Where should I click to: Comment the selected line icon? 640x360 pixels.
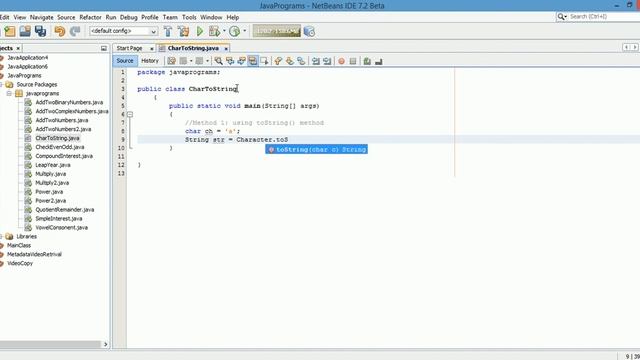pyautogui.click(x=367, y=61)
